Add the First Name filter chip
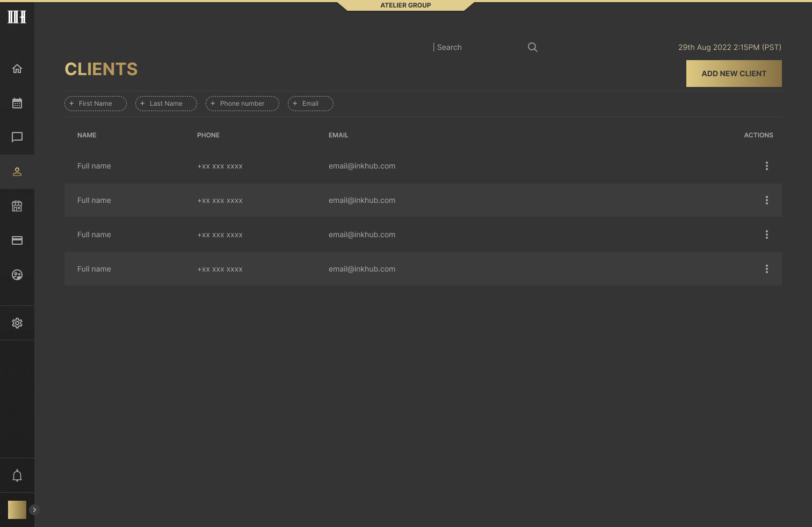This screenshot has height=527, width=812. [x=96, y=104]
